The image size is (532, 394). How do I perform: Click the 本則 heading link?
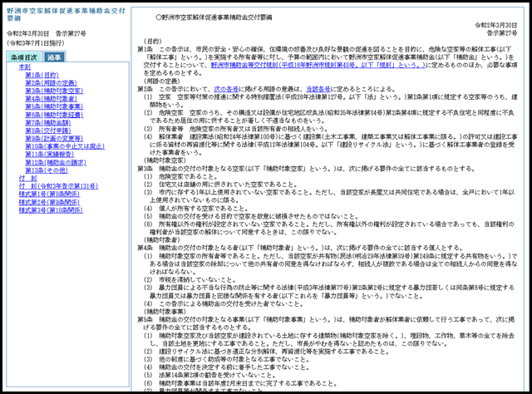[24, 66]
